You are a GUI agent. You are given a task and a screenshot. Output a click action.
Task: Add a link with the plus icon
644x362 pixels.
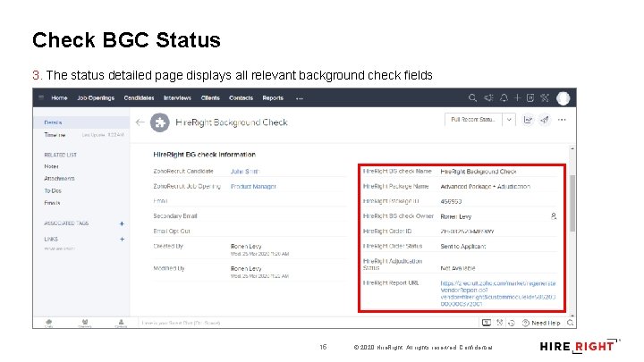pyautogui.click(x=122, y=239)
